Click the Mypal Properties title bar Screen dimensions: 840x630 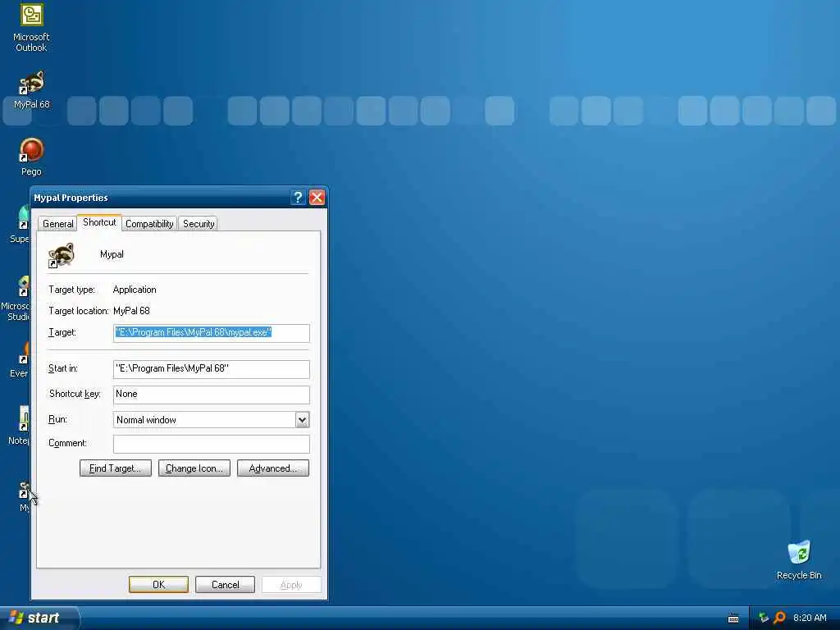pyautogui.click(x=161, y=198)
